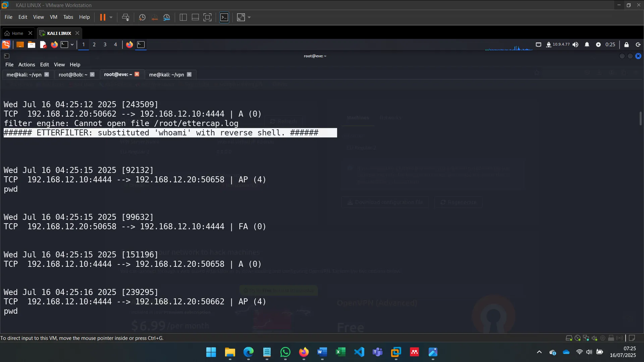
Task: Open the Kali applications menu dragon icon
Action: point(6,45)
